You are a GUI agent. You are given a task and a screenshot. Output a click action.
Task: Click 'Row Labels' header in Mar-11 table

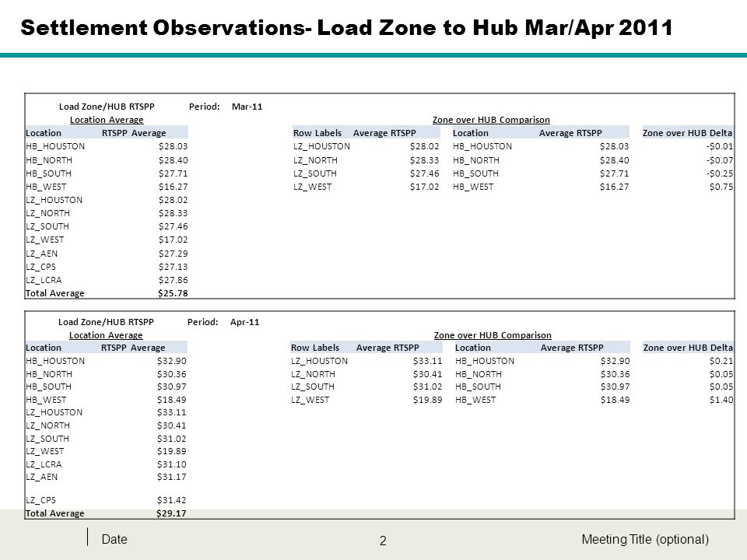[317, 133]
